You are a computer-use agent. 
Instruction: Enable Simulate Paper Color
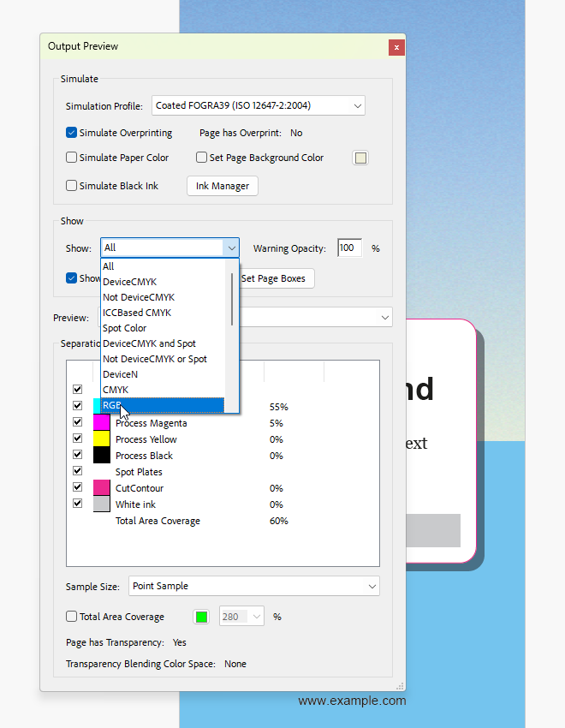coord(71,158)
